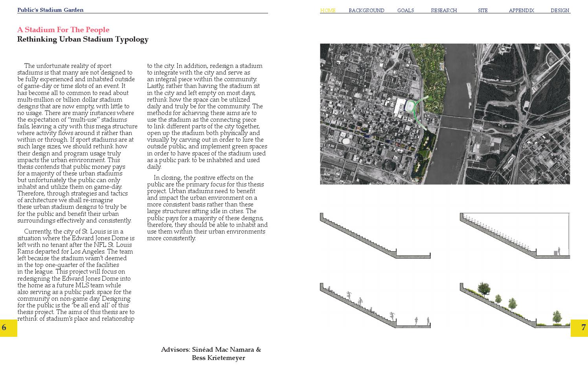Select the section diagram with trees
The image size is (588, 380).
coord(515,304)
